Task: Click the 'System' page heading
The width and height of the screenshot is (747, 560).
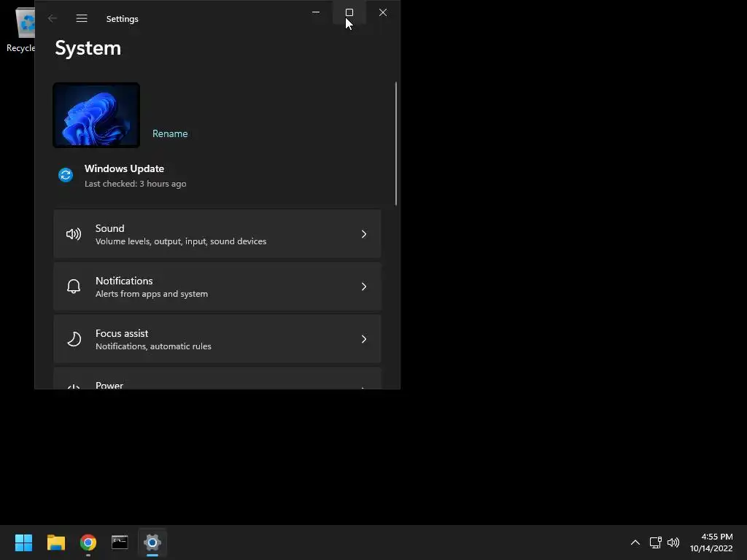Action: click(88, 48)
